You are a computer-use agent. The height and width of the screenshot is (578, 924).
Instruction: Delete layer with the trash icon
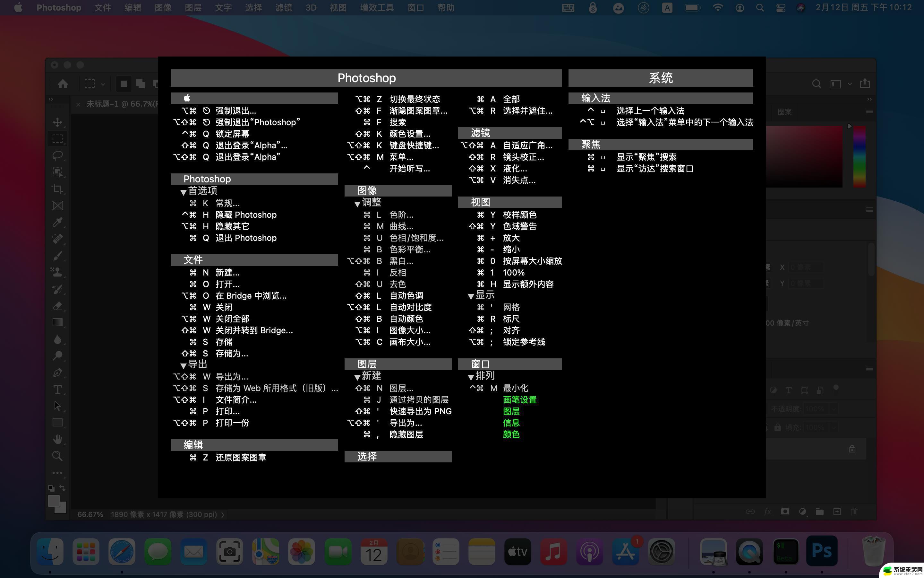coord(854,512)
